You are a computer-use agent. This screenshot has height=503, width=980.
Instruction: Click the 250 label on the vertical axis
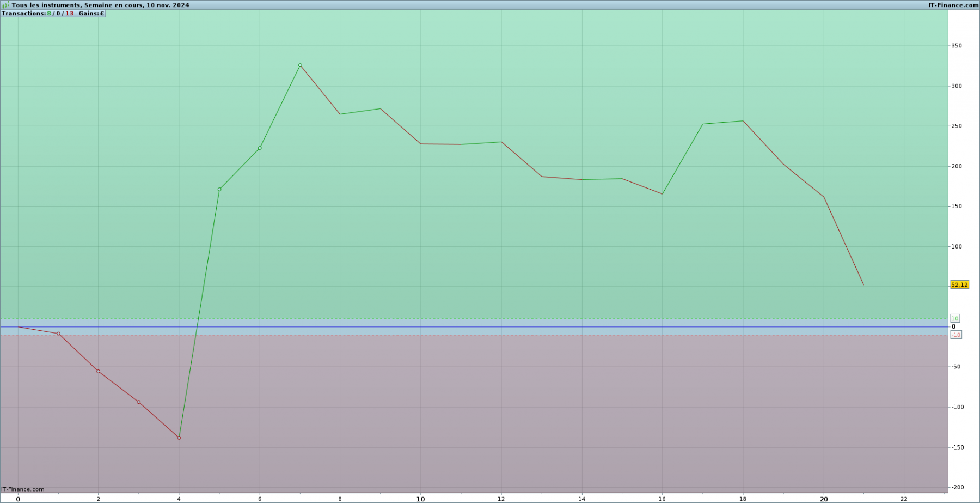pyautogui.click(x=957, y=126)
